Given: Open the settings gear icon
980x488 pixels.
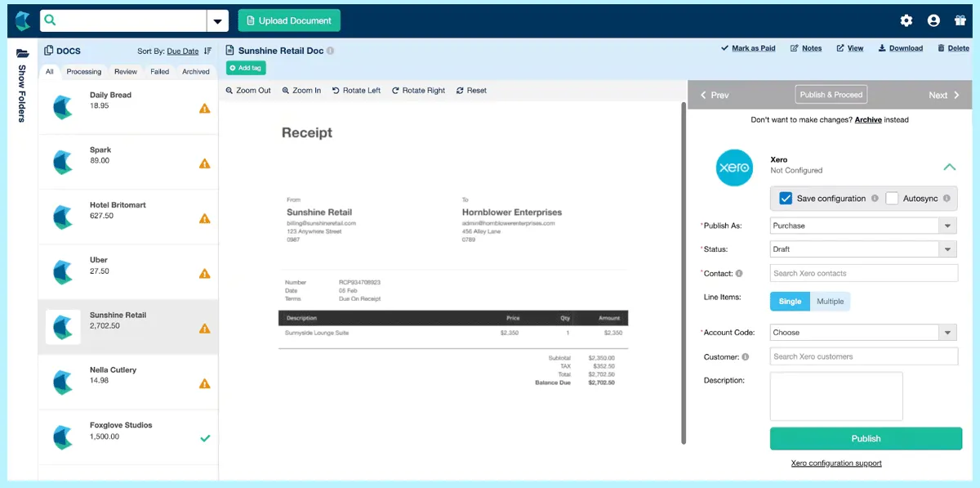Looking at the screenshot, I should (x=906, y=20).
